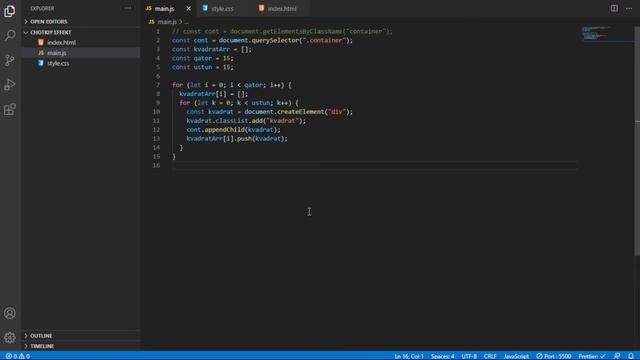Image resolution: width=640 pixels, height=360 pixels.
Task: Click Ln 16, Col 1 status item
Action: (409, 356)
